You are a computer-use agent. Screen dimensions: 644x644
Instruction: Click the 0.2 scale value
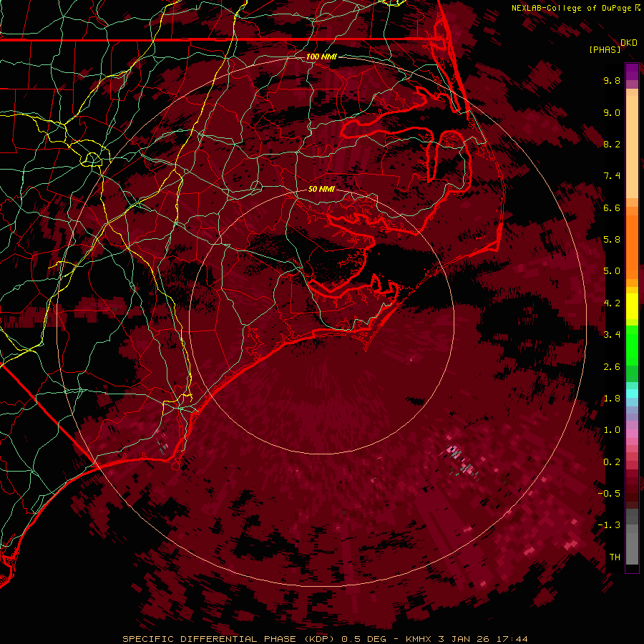(x=612, y=462)
